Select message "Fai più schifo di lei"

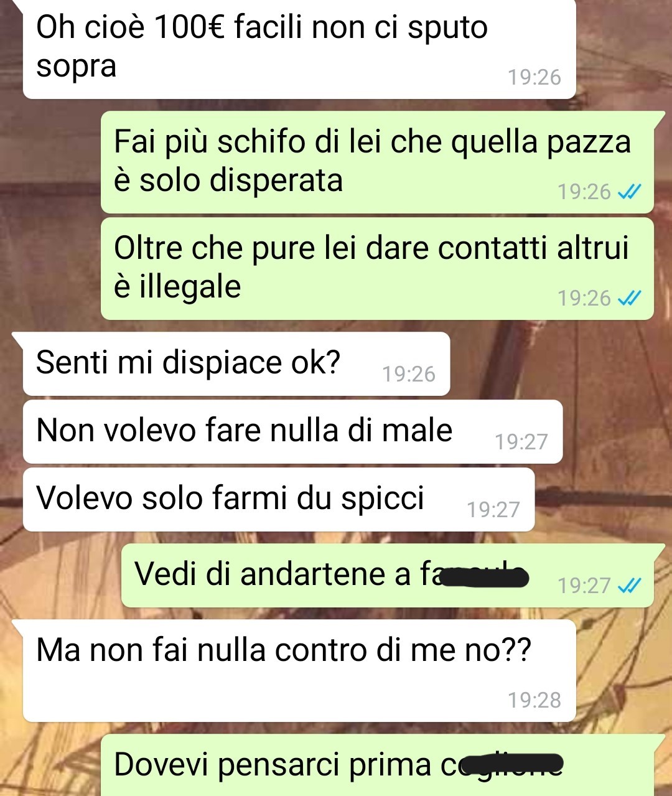[x=377, y=162]
